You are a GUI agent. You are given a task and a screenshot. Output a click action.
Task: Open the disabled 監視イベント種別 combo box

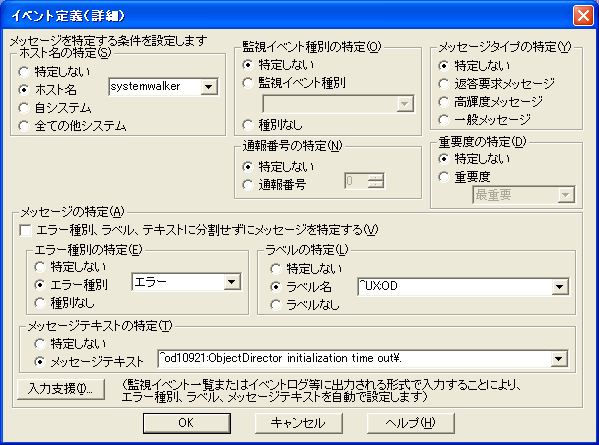click(338, 104)
